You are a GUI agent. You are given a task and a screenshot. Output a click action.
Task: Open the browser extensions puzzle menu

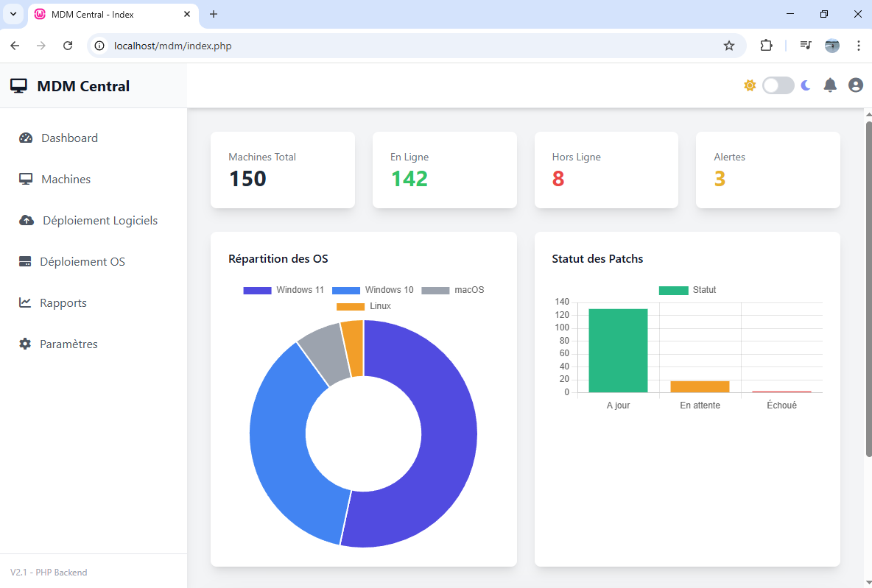(767, 46)
